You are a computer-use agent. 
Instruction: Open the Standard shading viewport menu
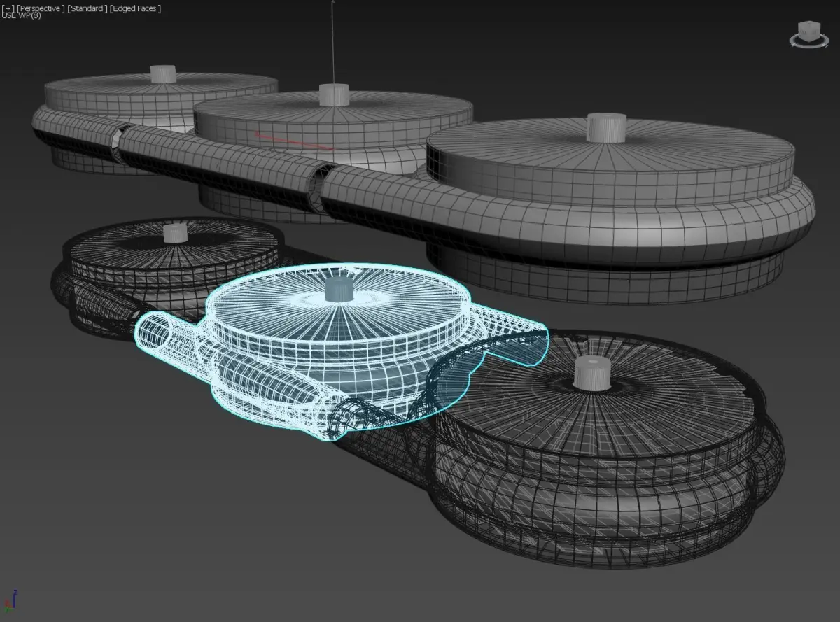[x=87, y=8]
